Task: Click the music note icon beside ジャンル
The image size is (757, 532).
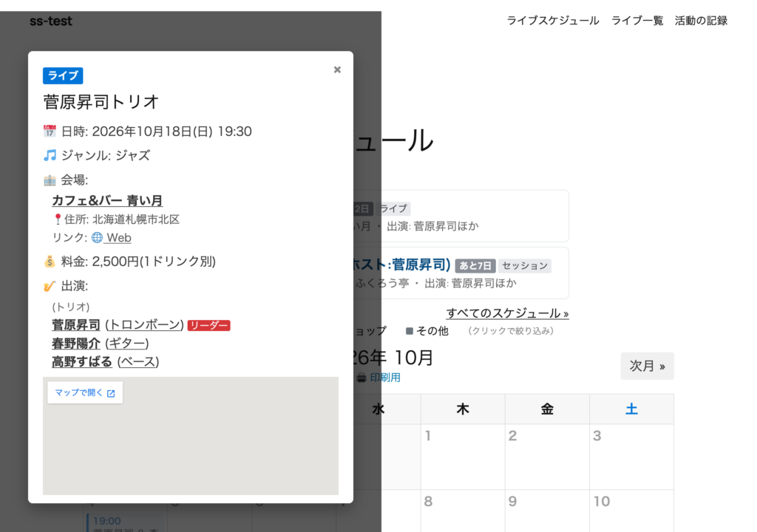Action: tap(50, 155)
